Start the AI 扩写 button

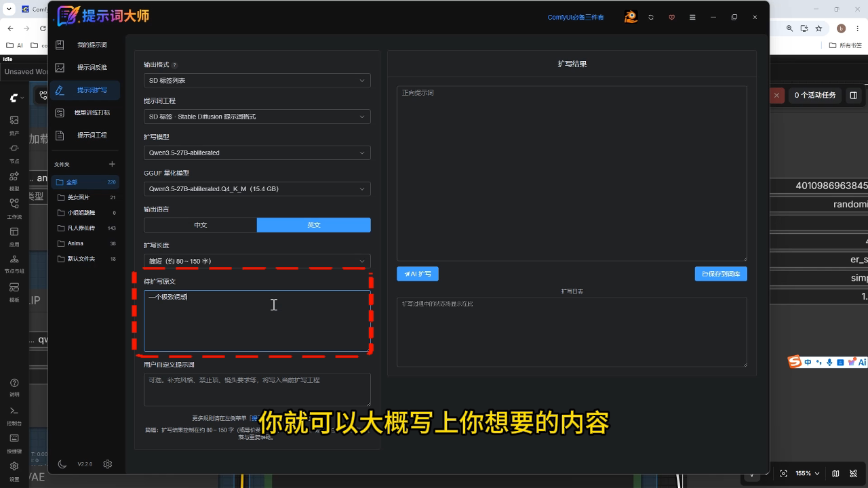pos(418,274)
